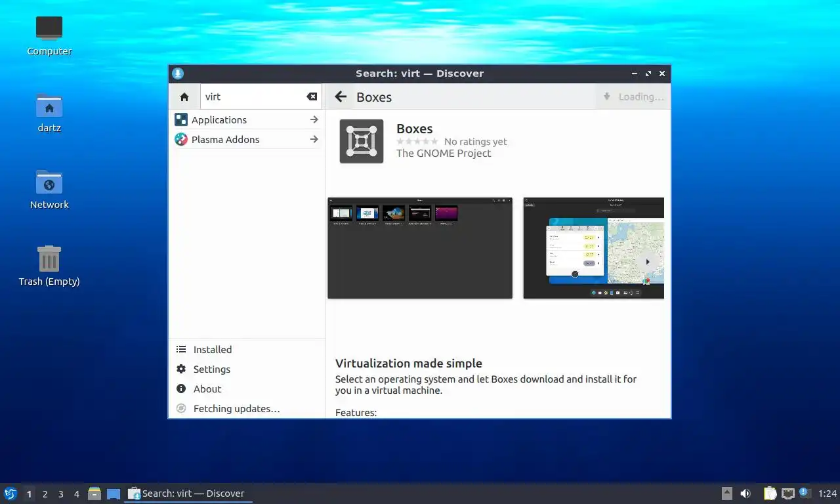The width and height of the screenshot is (840, 504).
Task: Switch to virtual desktop 4
Action: pos(76,494)
